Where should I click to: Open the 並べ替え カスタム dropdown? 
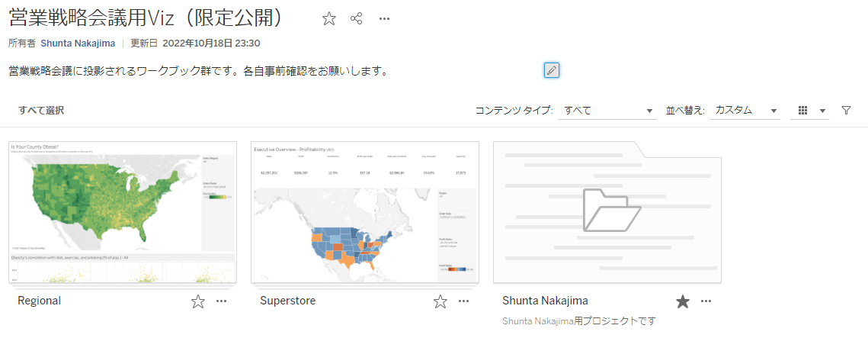pos(745,111)
